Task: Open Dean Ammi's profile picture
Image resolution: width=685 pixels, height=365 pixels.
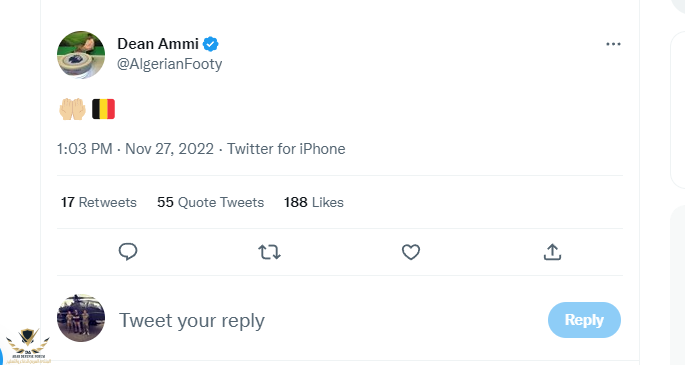Action: tap(81, 55)
